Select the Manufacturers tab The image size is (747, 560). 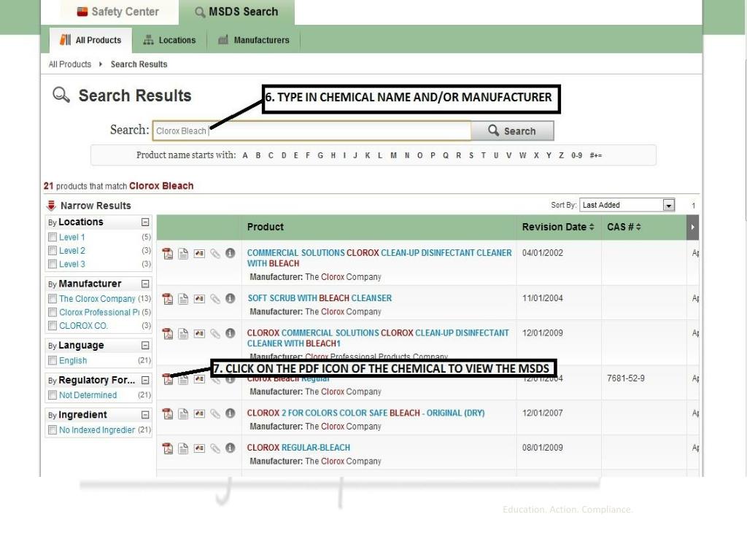click(x=253, y=40)
